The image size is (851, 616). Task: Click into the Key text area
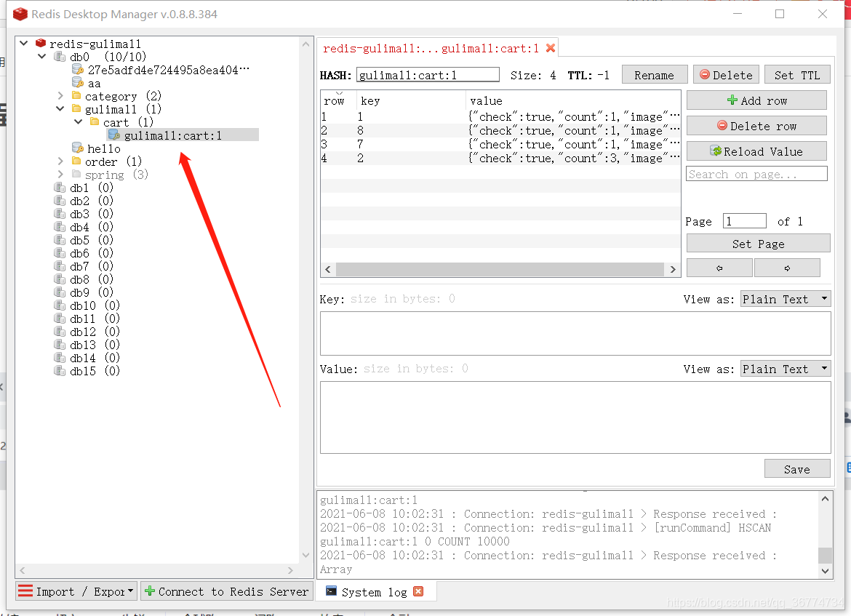tap(575, 333)
